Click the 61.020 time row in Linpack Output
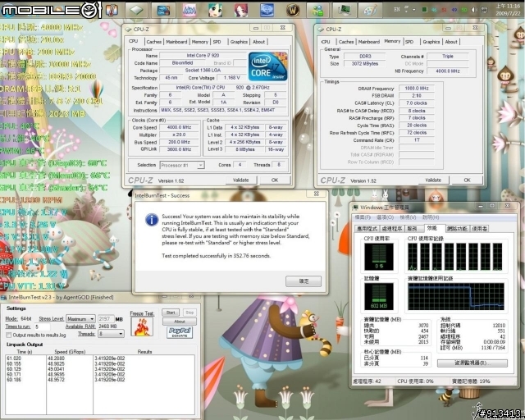This screenshot has height=420, width=525. 14,358
